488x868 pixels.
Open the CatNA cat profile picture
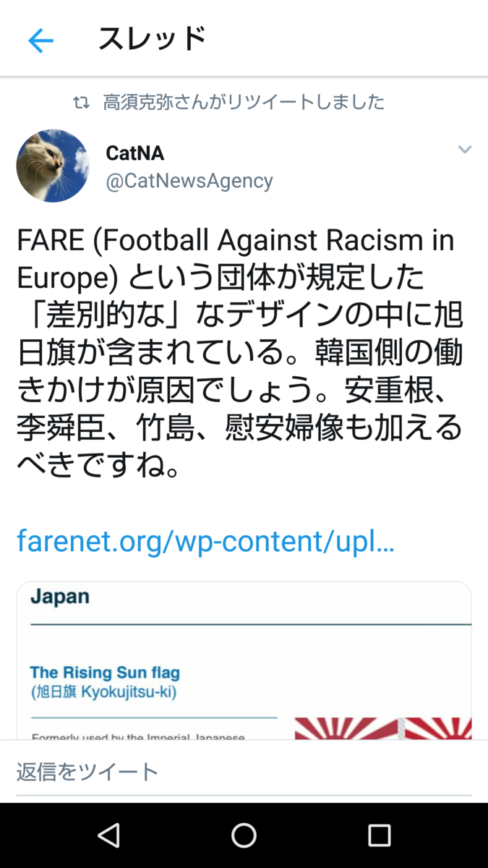click(53, 166)
